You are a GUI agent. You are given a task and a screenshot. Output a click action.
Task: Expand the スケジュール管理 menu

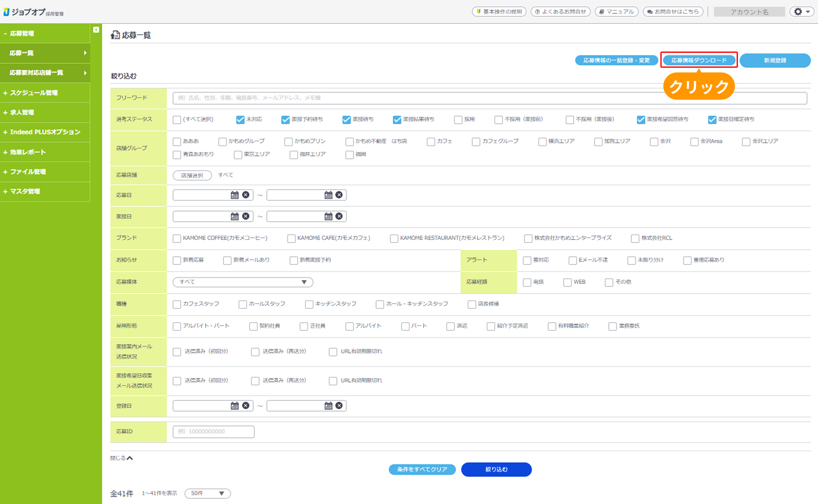34,93
